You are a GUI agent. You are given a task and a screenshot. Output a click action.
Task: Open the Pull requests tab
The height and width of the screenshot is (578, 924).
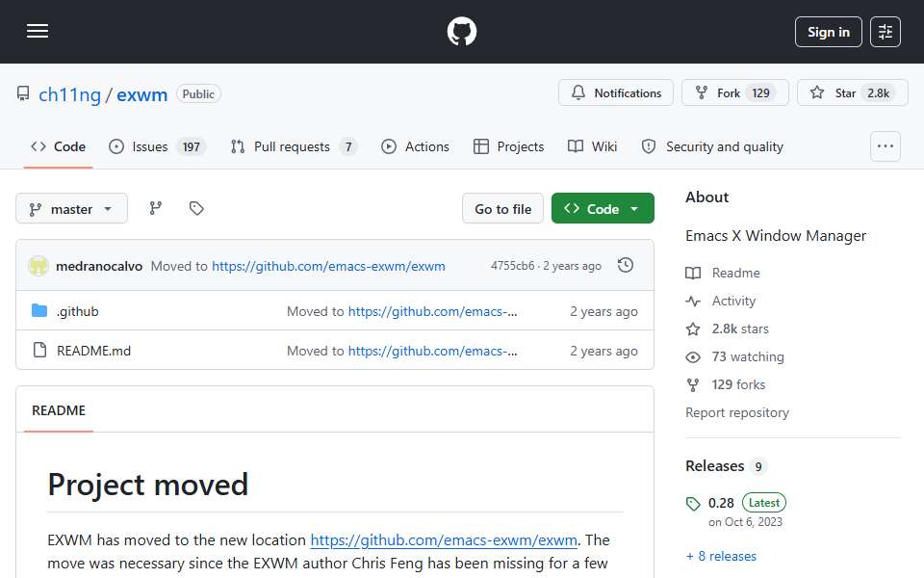pyautogui.click(x=294, y=146)
